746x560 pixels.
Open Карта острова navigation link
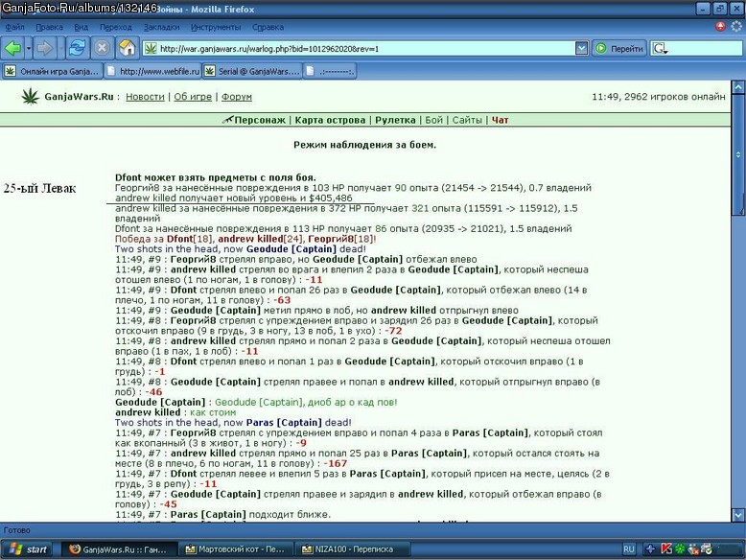pyautogui.click(x=330, y=120)
